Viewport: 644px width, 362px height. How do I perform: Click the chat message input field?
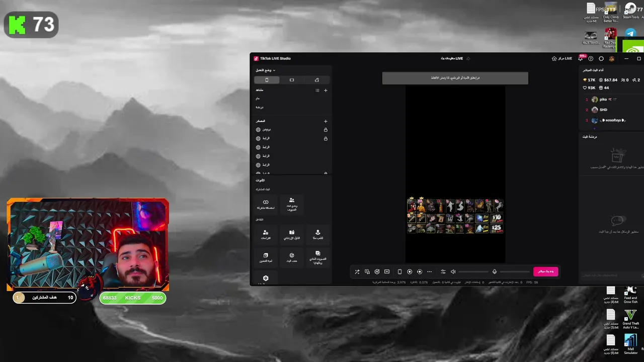[x=610, y=276]
